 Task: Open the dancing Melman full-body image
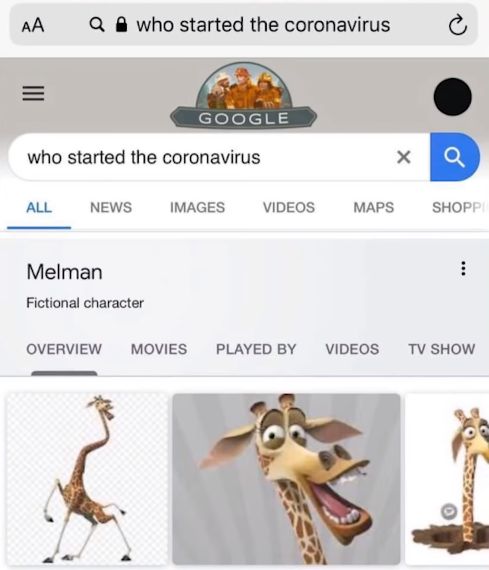87,479
